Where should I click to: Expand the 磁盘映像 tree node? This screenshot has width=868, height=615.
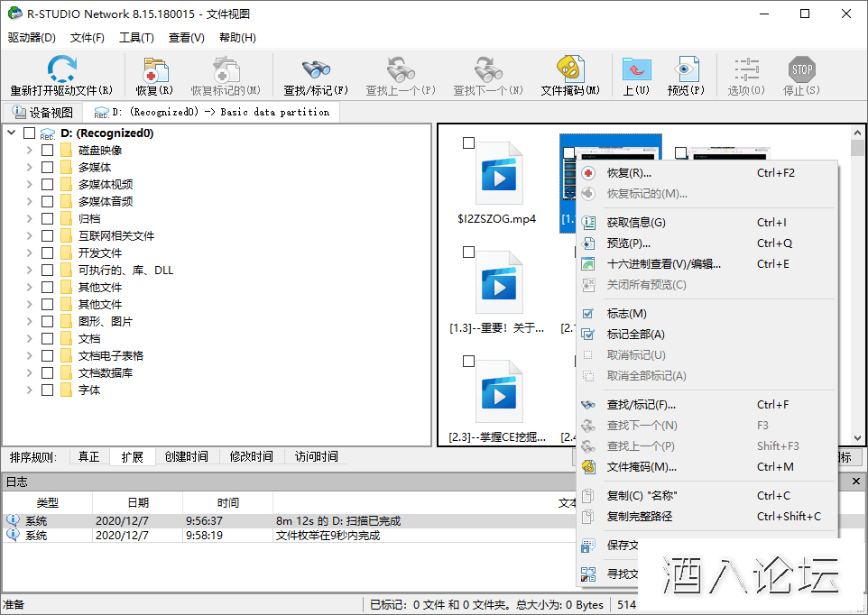29,151
